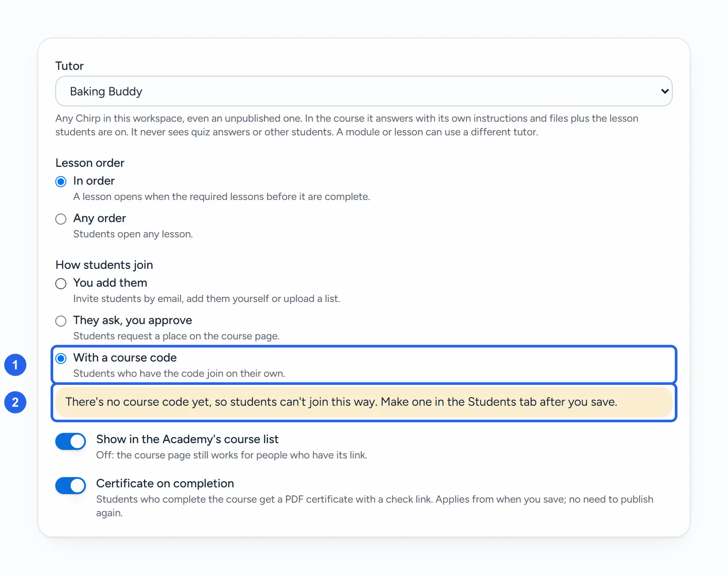Click the Lesson order heading
This screenshot has width=728, height=575.
tap(90, 163)
